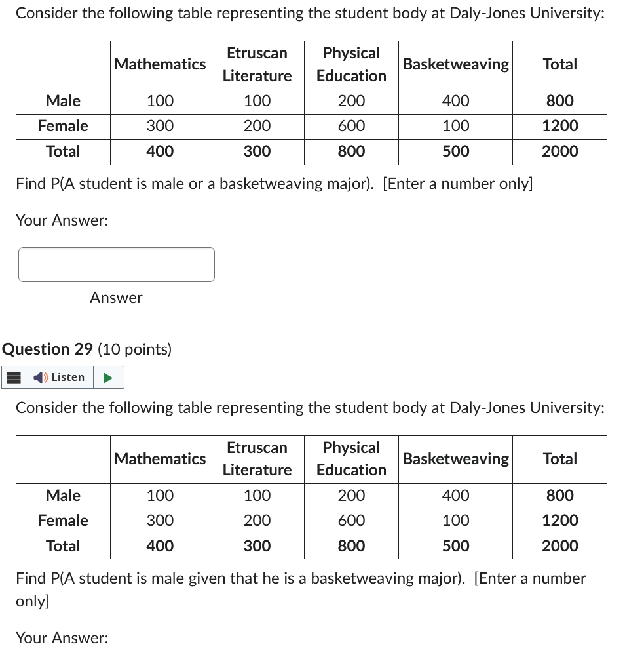
Task: Select the Basketweaving column header
Action: point(455,64)
